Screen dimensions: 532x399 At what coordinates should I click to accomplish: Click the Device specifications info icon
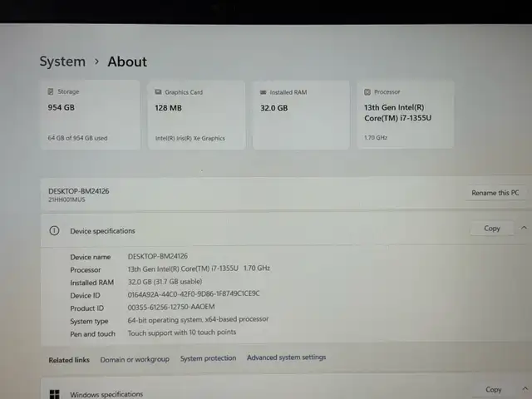(x=54, y=231)
